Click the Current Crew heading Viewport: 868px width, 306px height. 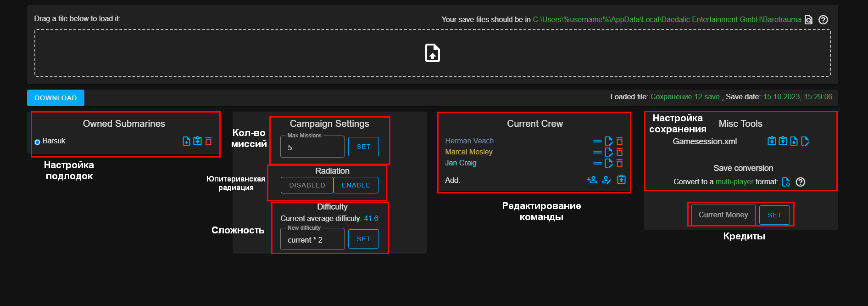coord(535,124)
